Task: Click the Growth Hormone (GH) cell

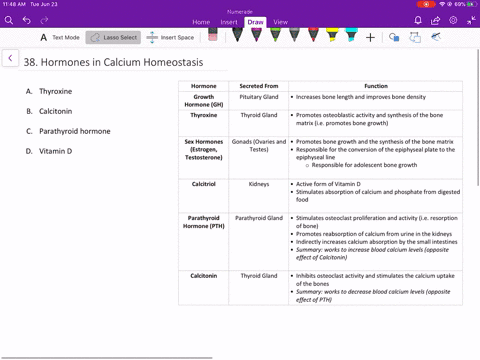Action: (x=204, y=101)
